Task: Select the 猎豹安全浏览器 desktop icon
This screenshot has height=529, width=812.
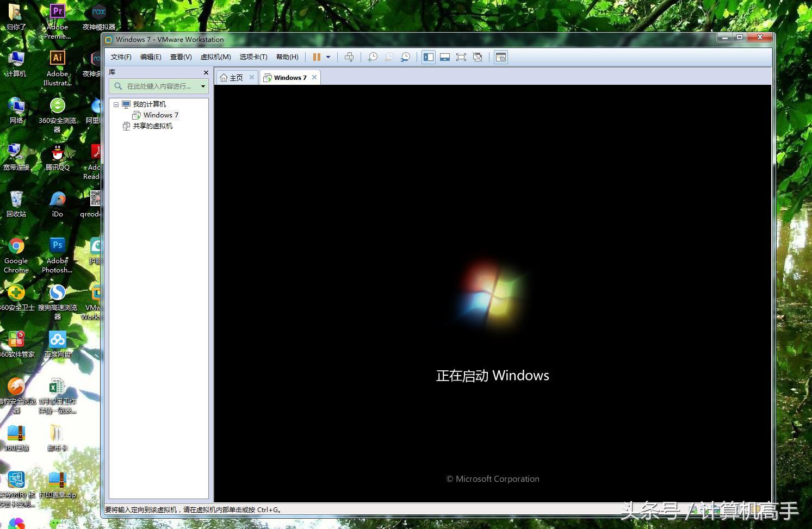Action: click(x=16, y=395)
